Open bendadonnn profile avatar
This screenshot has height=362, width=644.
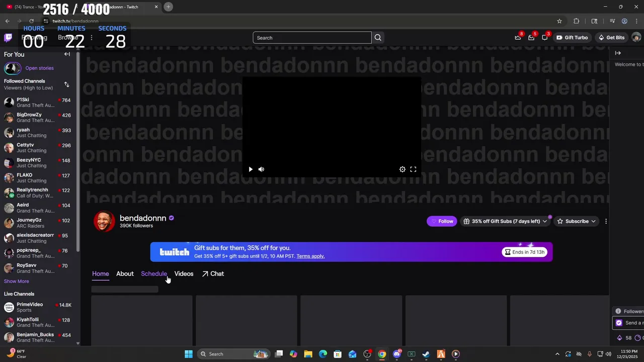pyautogui.click(x=104, y=221)
